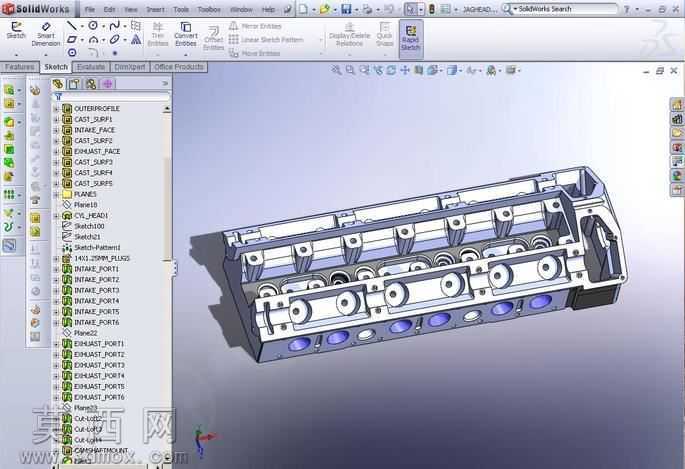685x469 pixels.
Task: Switch to the Office Products tab
Action: [179, 67]
